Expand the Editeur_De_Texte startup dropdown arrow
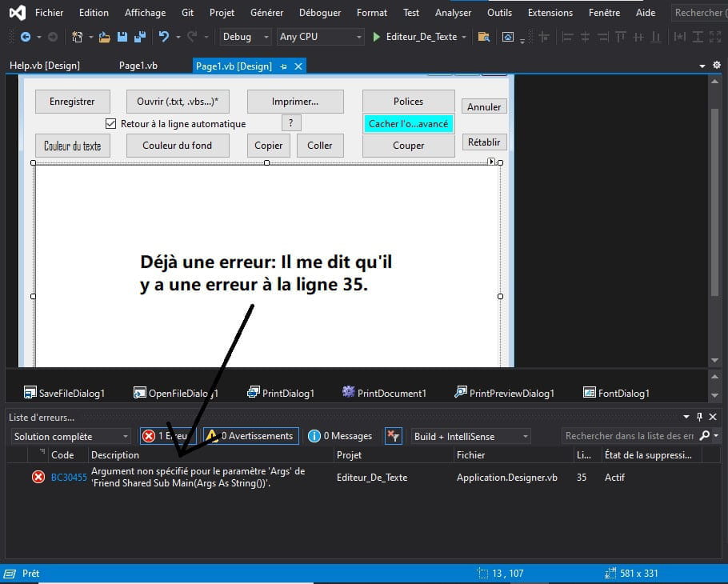728x584 pixels. [464, 37]
